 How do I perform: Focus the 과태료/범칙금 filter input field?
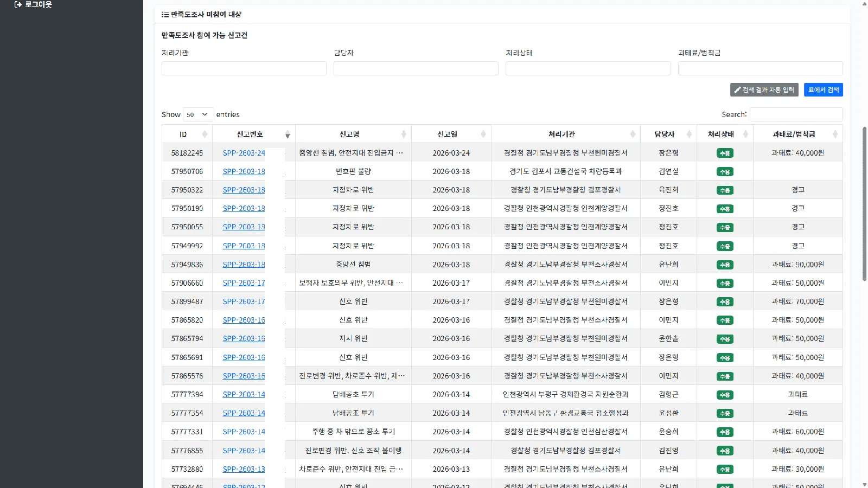click(x=761, y=68)
